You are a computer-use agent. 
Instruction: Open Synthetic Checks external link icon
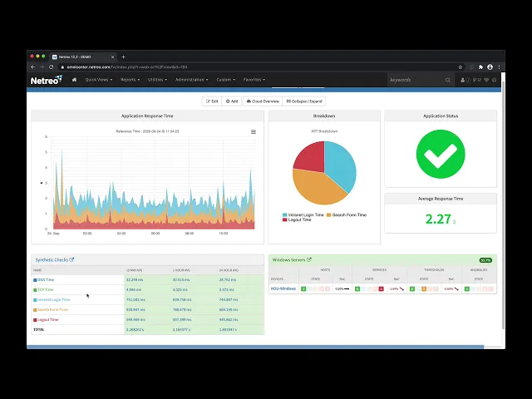click(x=71, y=259)
